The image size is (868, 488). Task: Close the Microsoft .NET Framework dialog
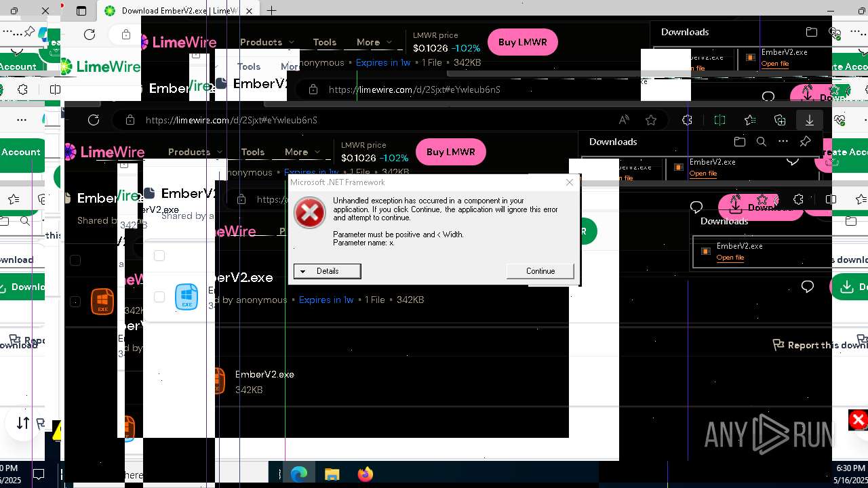point(570,182)
